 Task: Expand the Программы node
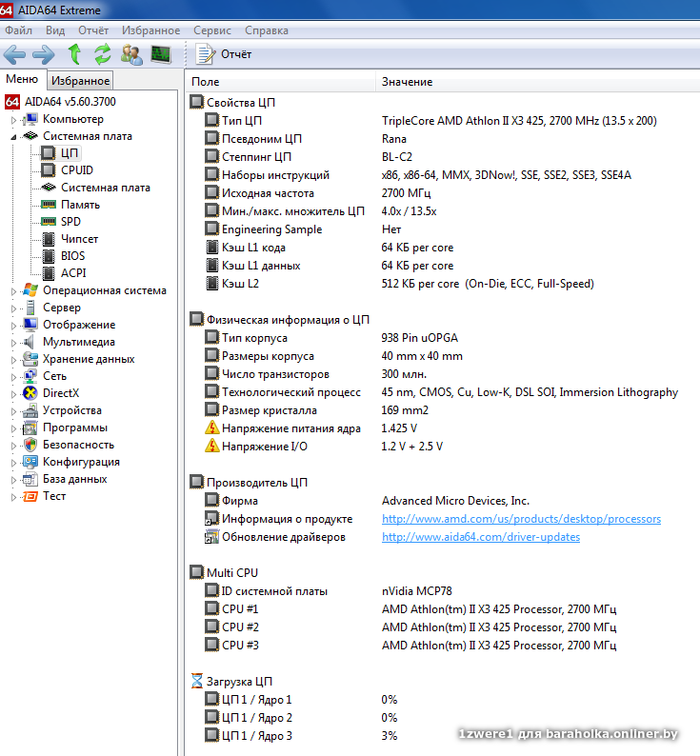point(13,428)
